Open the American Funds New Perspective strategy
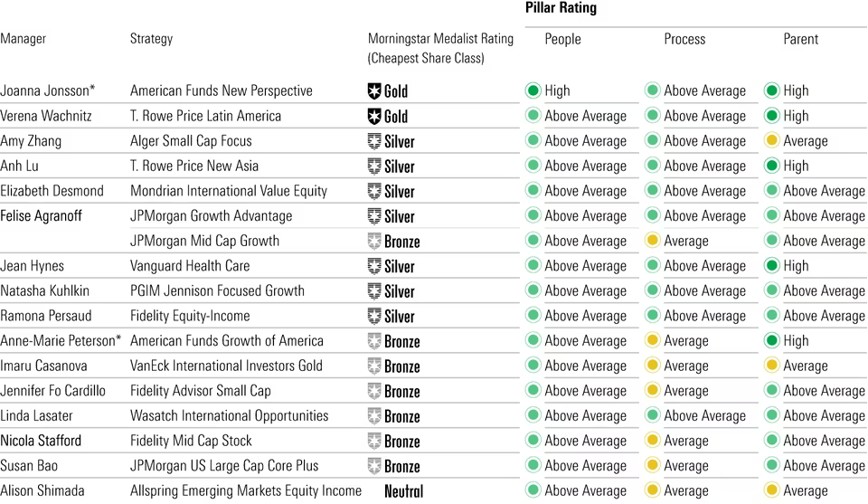The width and height of the screenshot is (868, 504). (x=221, y=90)
